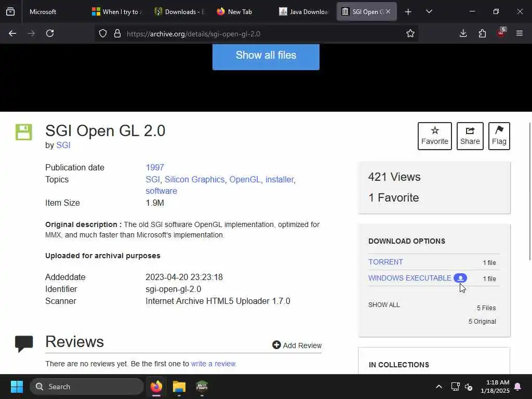Image resolution: width=532 pixels, height=399 pixels.
Task: Click the network status tray icon
Action: [x=455, y=387]
